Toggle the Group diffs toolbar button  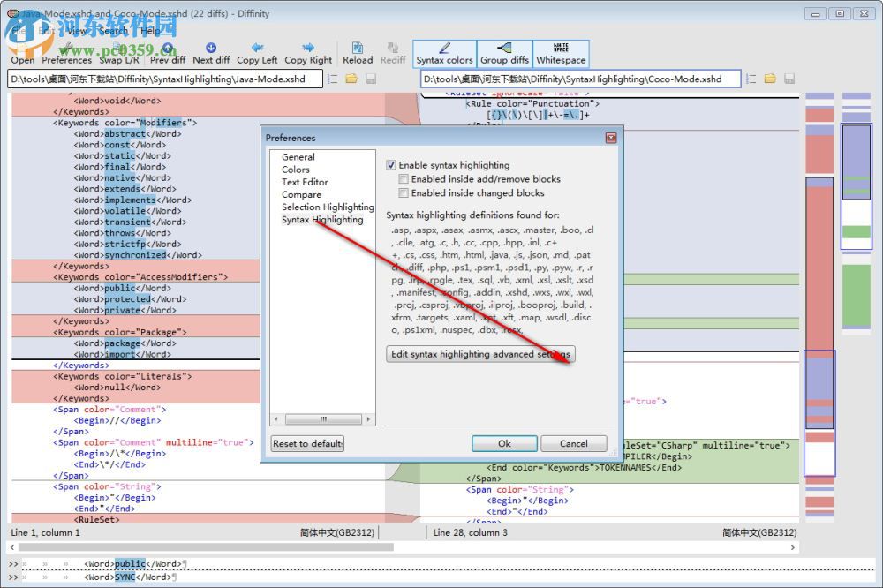[x=504, y=54]
